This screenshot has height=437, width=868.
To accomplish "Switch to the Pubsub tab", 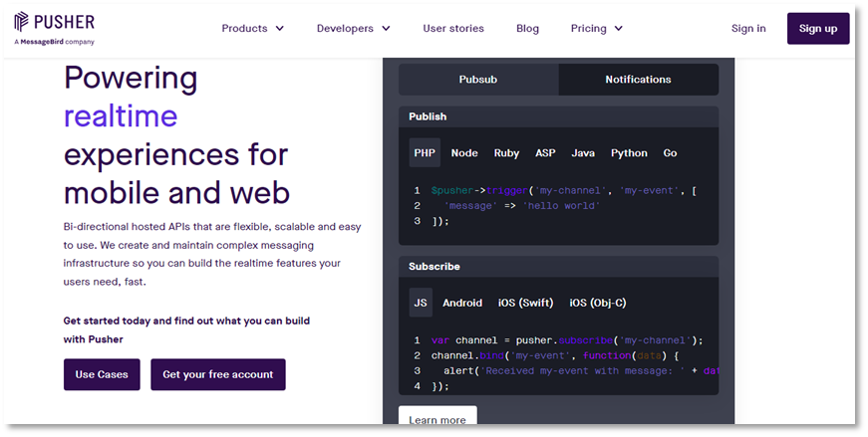I will coord(478,80).
